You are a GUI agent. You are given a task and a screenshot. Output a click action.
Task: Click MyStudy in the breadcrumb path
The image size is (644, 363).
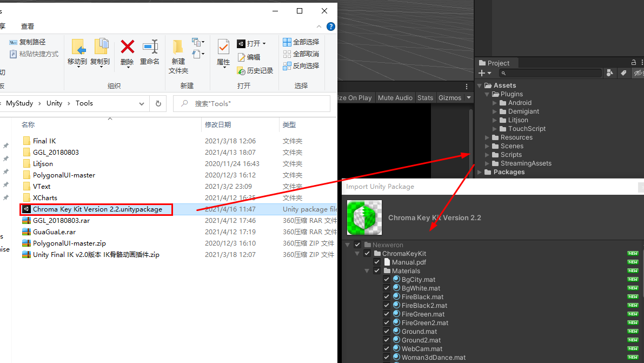pyautogui.click(x=19, y=103)
